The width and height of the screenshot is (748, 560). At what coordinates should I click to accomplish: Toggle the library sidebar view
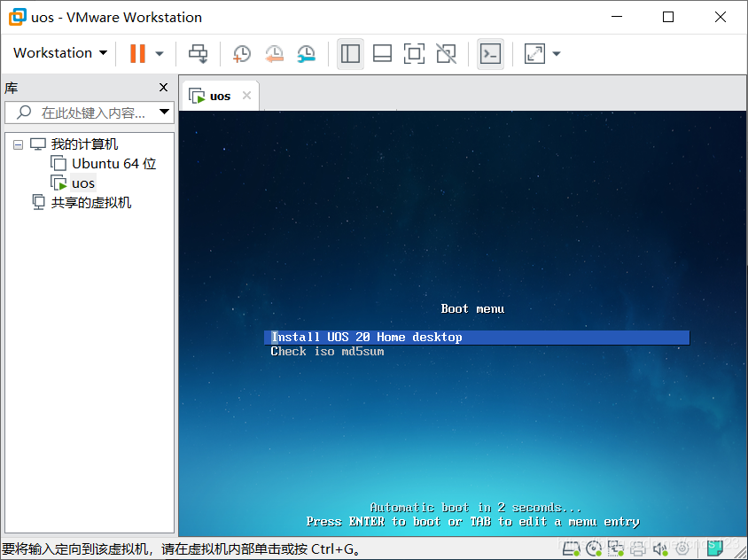pyautogui.click(x=350, y=53)
